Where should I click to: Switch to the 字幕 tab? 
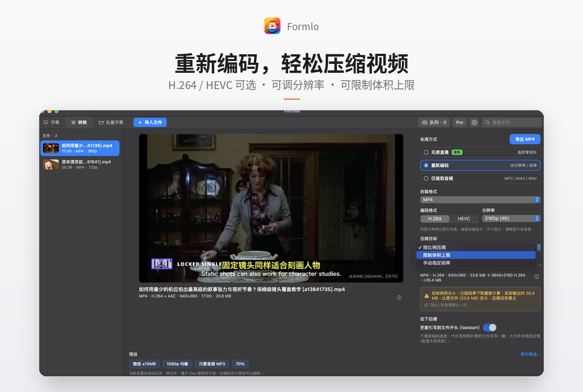pos(52,122)
